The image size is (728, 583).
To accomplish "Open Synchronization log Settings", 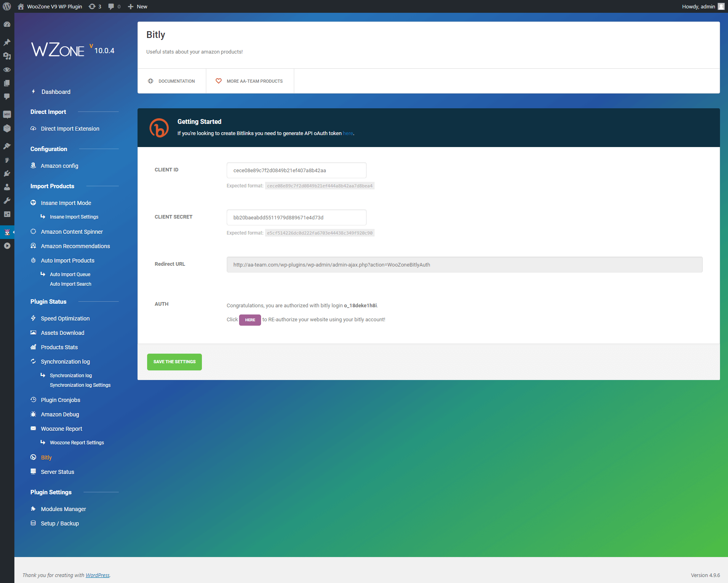I will coord(80,385).
